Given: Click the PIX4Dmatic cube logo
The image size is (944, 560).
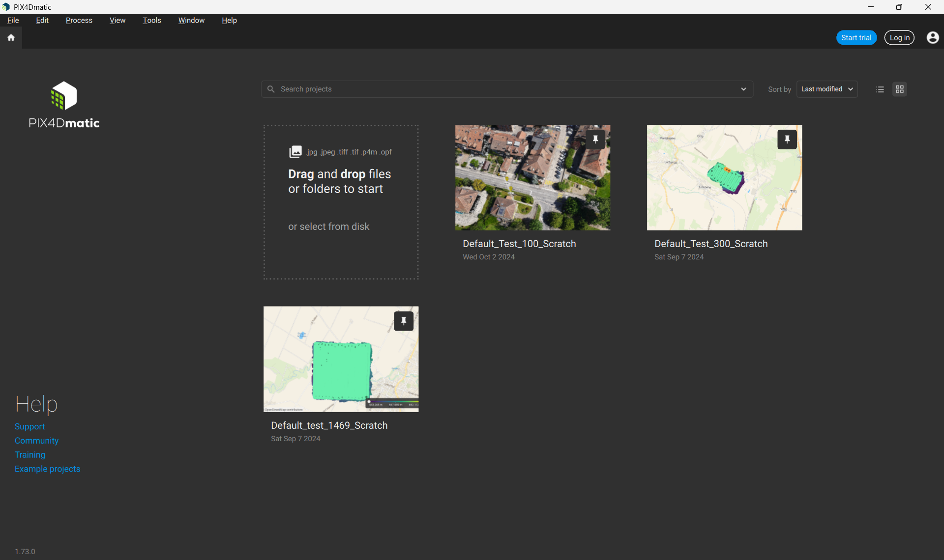Looking at the screenshot, I should click(x=64, y=95).
